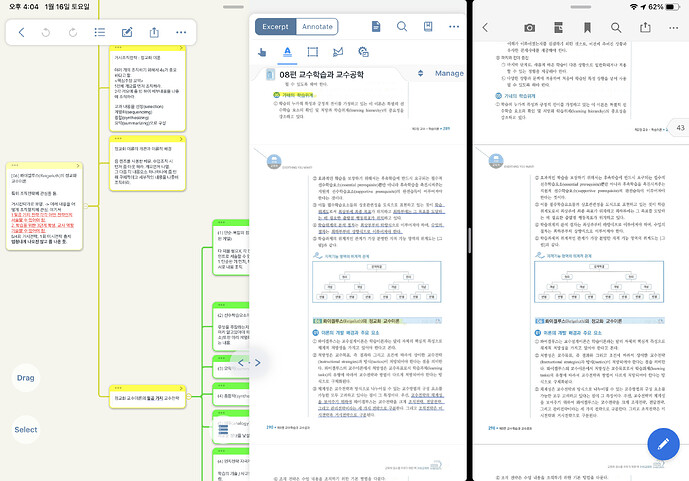The height and width of the screenshot is (481, 689).
Task: Search in the MarginNote document panel
Action: (x=402, y=26)
